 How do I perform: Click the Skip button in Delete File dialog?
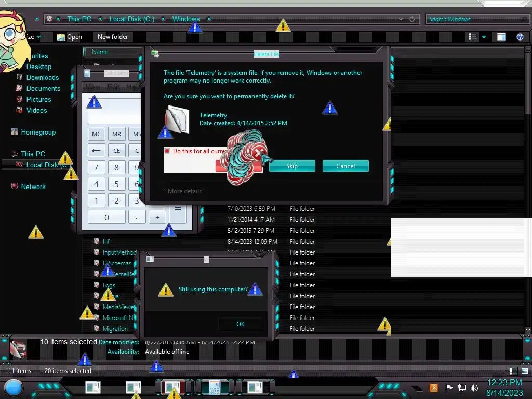292,166
